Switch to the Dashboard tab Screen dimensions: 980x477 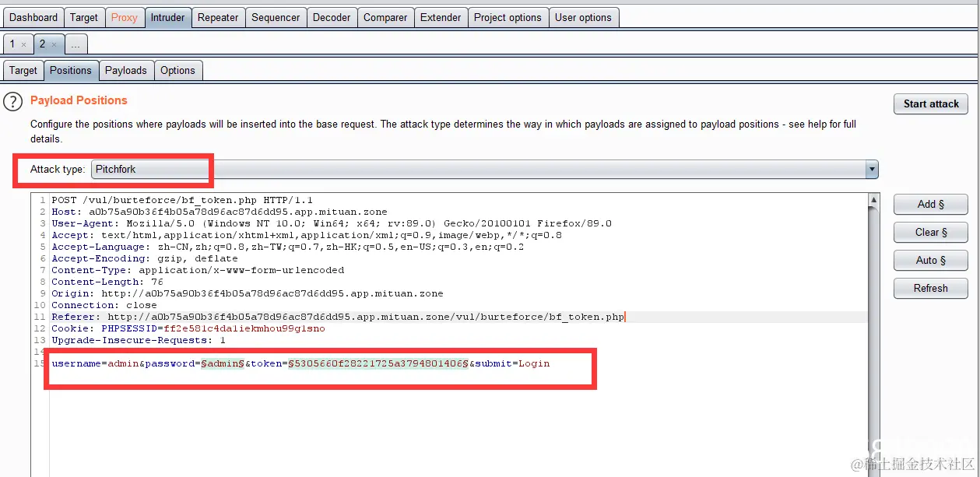coord(33,17)
